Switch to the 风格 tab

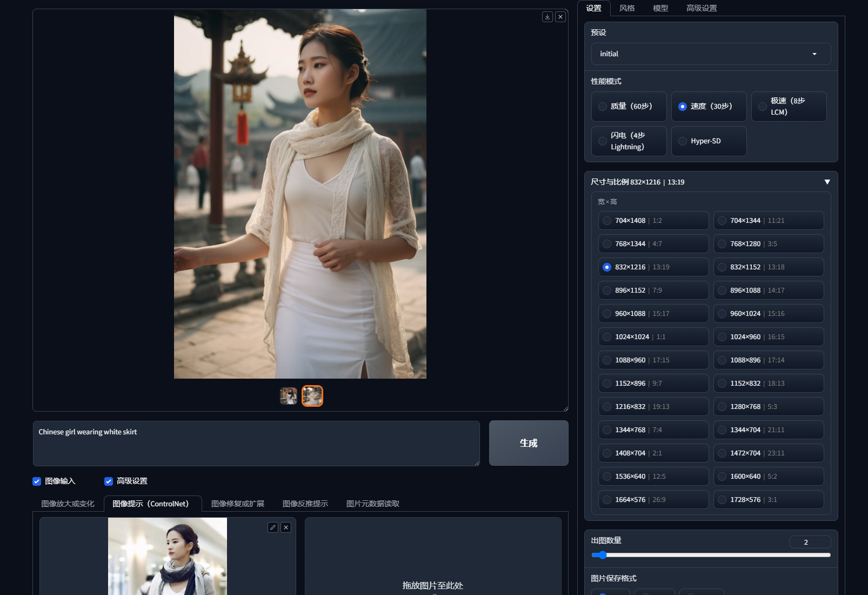627,8
